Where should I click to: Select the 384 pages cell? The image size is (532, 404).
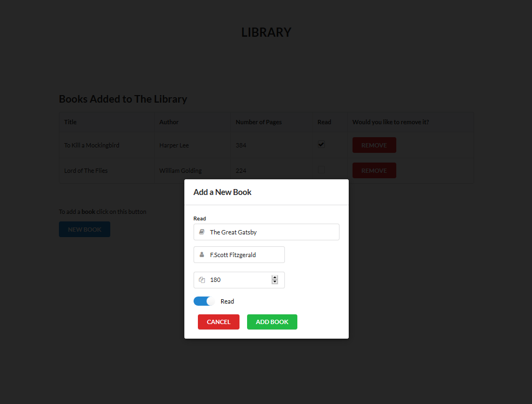pyautogui.click(x=271, y=145)
